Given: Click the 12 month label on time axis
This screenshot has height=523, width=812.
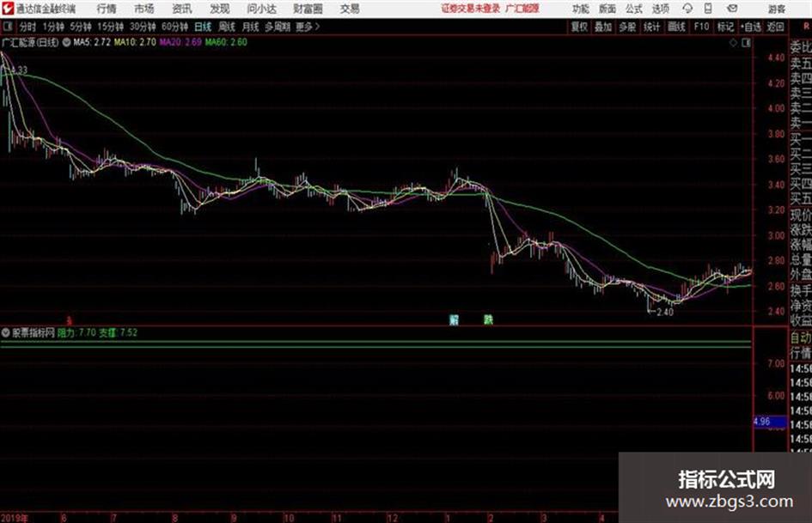Looking at the screenshot, I should click(393, 518).
